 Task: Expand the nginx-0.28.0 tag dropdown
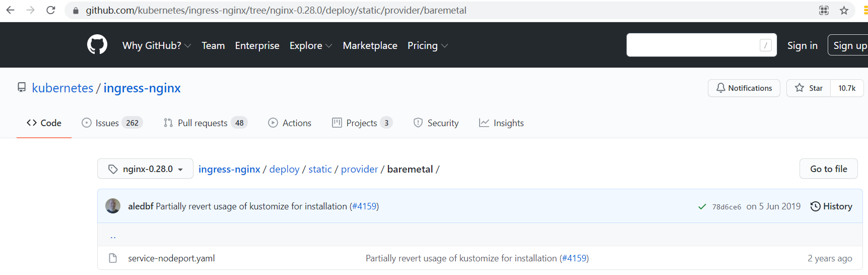(x=145, y=169)
